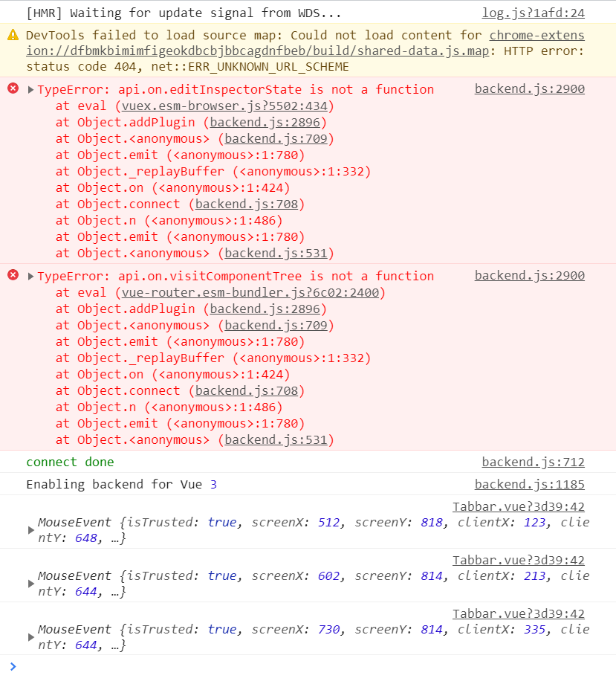Open the vuex.esm-browser.js?5502:434 stack frame

pyautogui.click(x=215, y=106)
